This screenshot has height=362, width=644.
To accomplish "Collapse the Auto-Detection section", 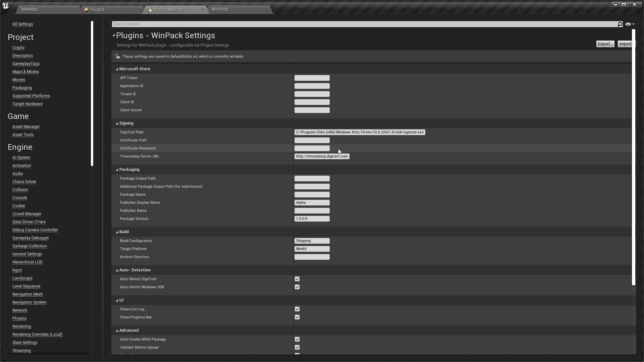I will click(x=117, y=270).
